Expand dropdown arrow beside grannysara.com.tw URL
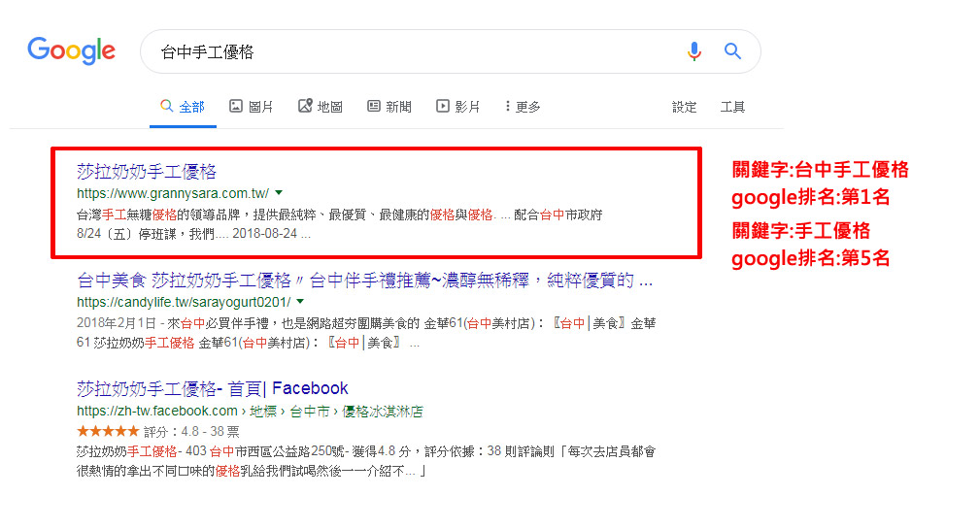The width and height of the screenshot is (980, 529). pos(280,193)
